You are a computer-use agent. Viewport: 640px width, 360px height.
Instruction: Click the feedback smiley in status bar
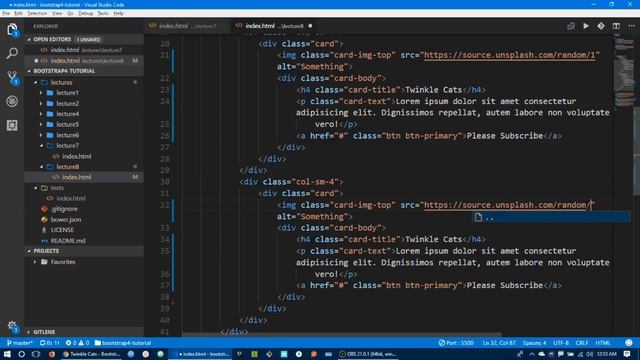(629, 343)
